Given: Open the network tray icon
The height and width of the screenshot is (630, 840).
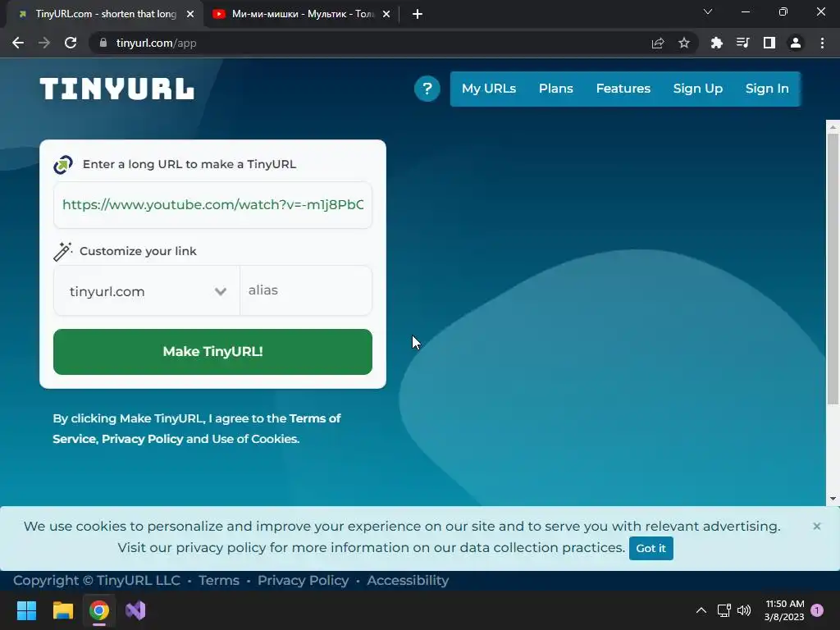Looking at the screenshot, I should click(x=724, y=610).
